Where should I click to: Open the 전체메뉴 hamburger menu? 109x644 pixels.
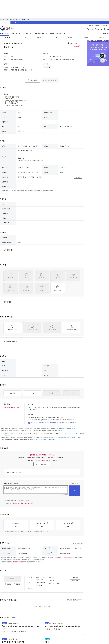[104, 33]
